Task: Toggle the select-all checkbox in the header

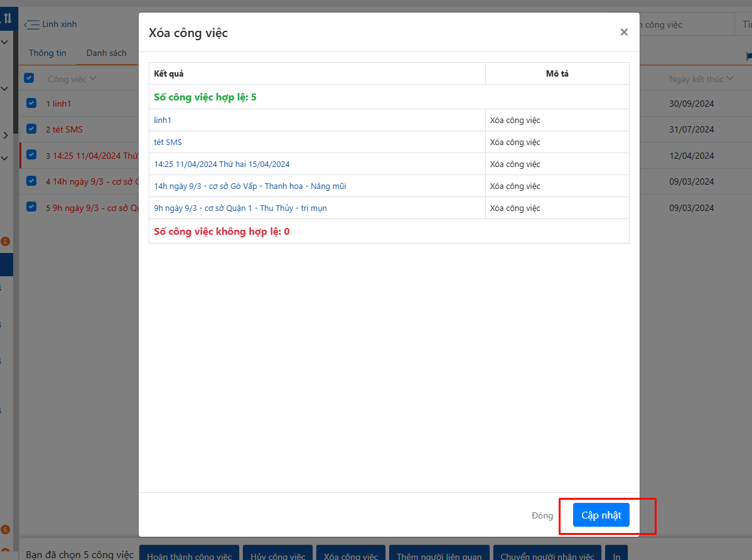Action: click(29, 78)
